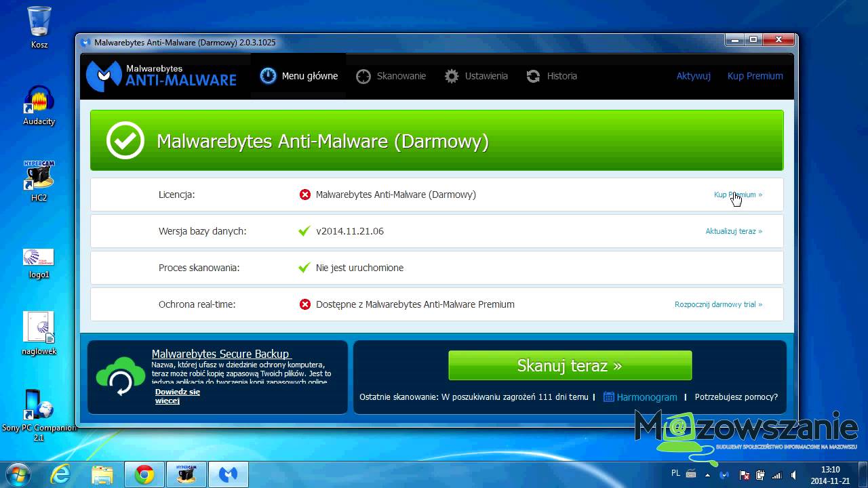Open Google Chrome from taskbar
The image size is (868, 488).
coord(144,474)
